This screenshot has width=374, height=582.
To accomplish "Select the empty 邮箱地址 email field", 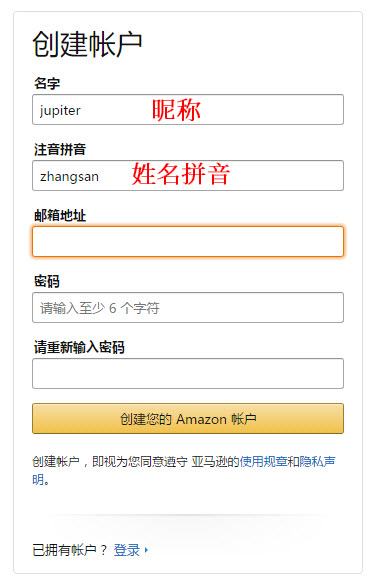I will pyautogui.click(x=188, y=241).
